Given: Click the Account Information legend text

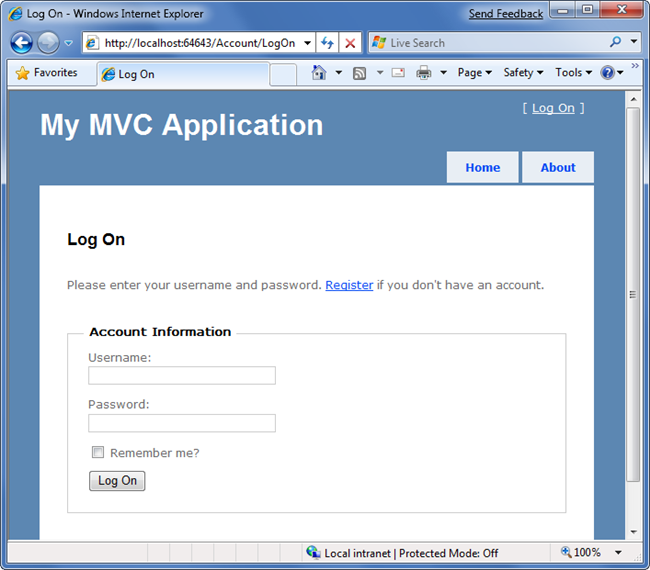Looking at the screenshot, I should [x=160, y=332].
